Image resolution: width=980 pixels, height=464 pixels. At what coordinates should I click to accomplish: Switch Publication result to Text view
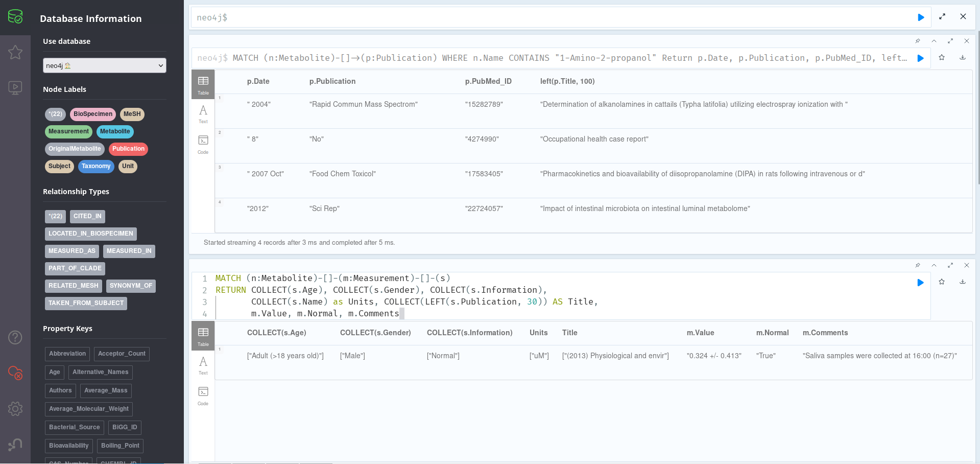point(203,114)
